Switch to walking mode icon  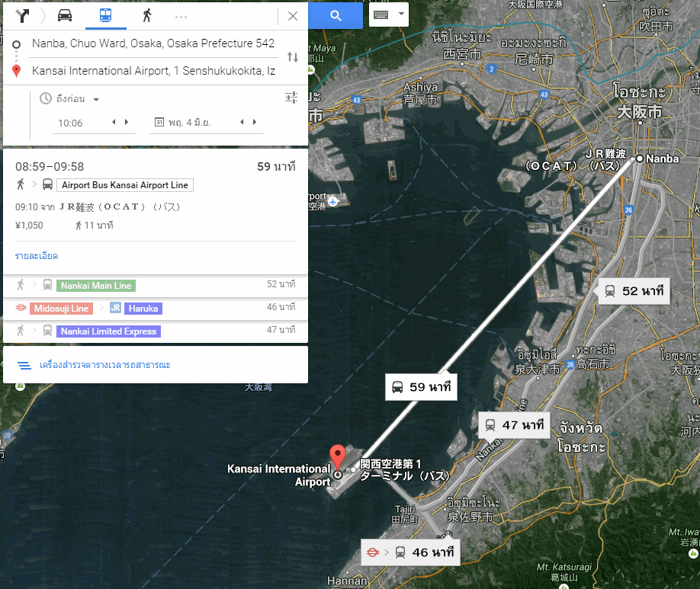(147, 15)
